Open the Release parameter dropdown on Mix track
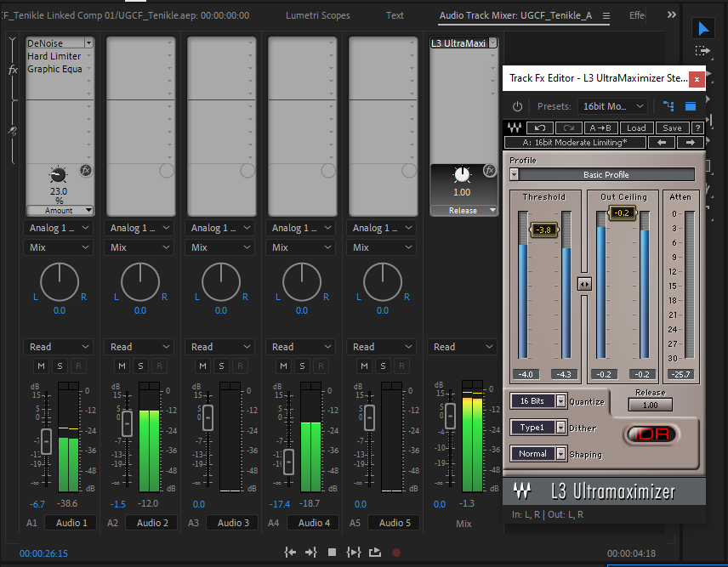This screenshot has width=728, height=567. (x=464, y=210)
